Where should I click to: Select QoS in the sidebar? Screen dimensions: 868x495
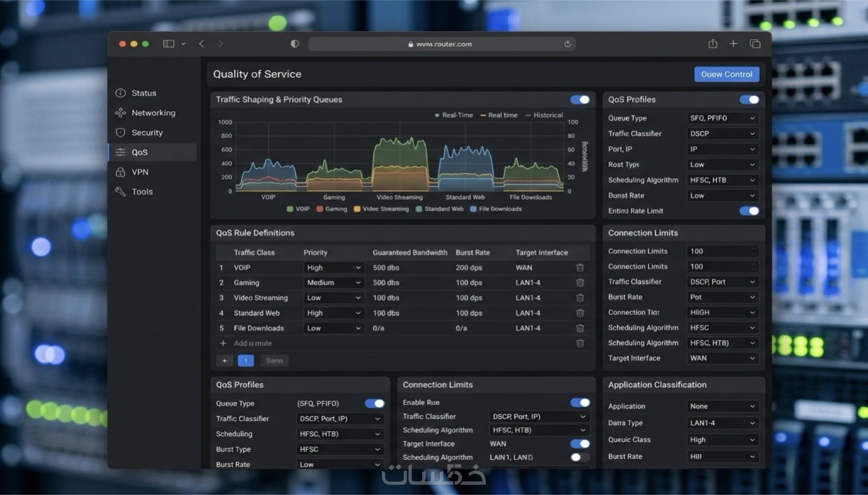tap(152, 152)
